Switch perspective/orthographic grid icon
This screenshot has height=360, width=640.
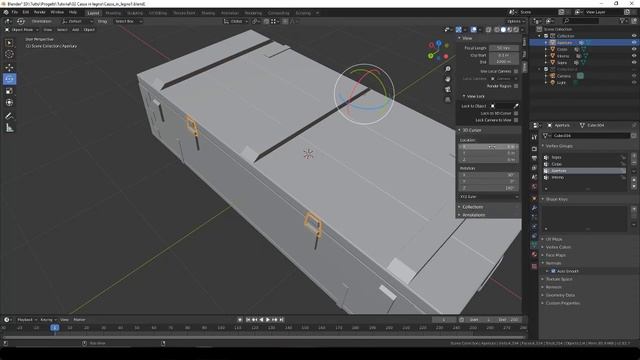point(448,100)
